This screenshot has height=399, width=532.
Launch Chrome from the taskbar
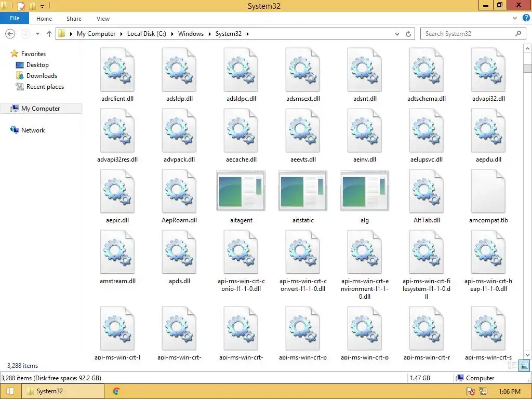point(116,391)
